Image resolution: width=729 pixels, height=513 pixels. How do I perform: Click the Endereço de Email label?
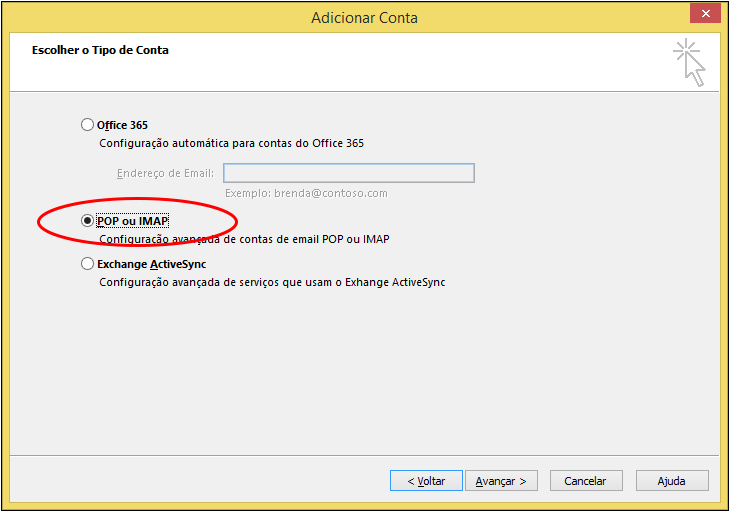[x=165, y=173]
